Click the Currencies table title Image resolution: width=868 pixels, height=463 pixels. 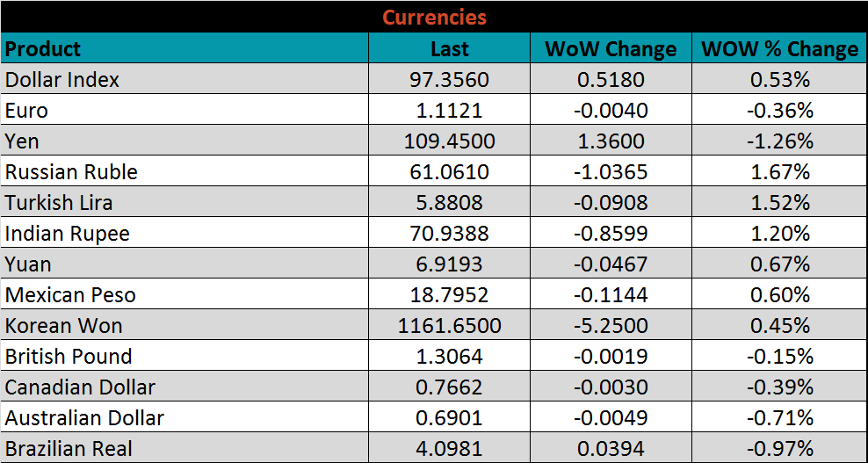434,17
